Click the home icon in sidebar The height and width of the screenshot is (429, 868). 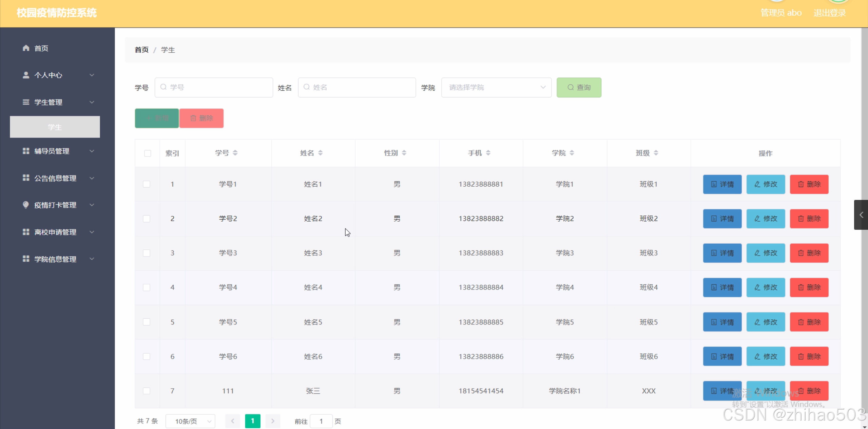[x=26, y=48]
